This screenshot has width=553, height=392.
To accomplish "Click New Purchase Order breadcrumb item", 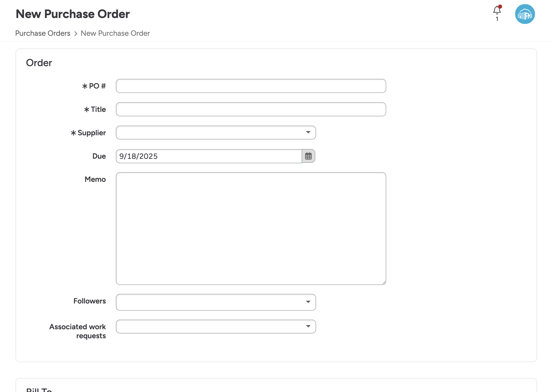I will 115,33.
